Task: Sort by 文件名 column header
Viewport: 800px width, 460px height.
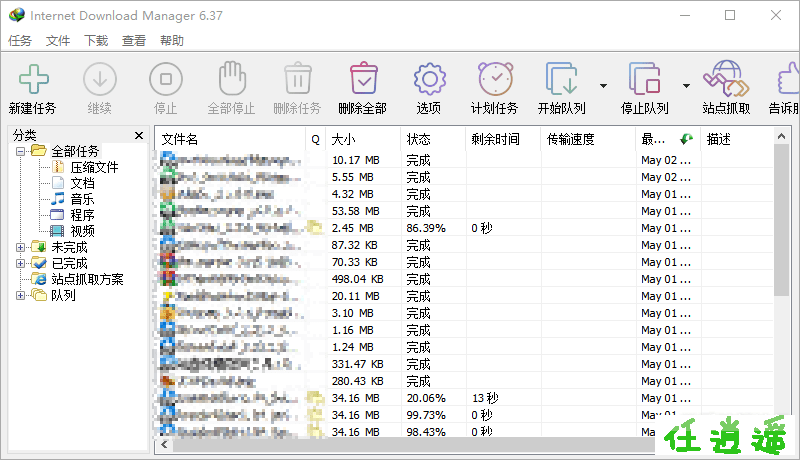Action: (230, 139)
